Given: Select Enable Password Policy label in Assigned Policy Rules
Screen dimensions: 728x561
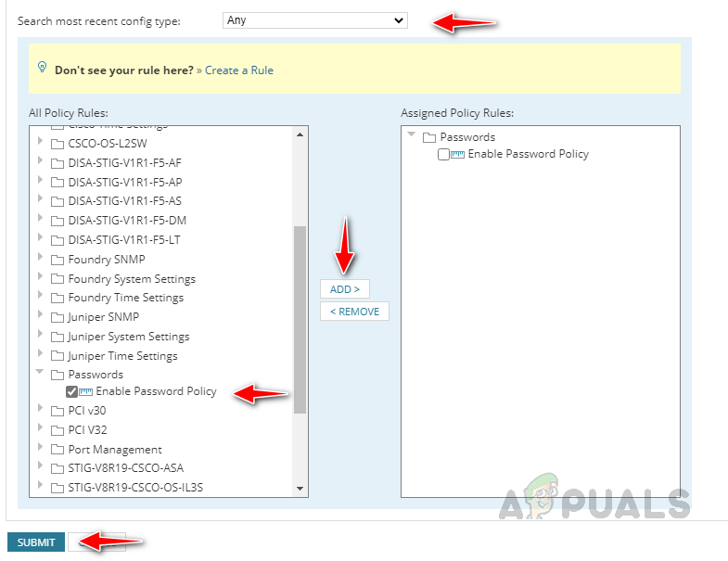Looking at the screenshot, I should tap(529, 154).
